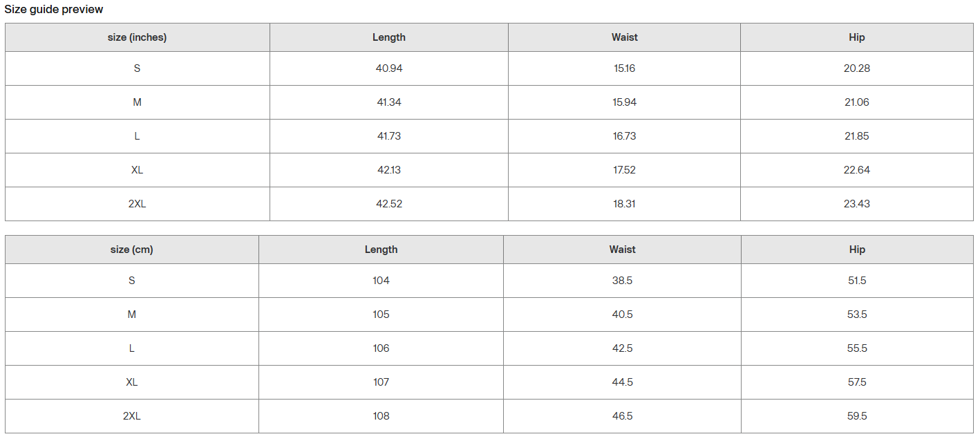Click the Length header in cm table
The image size is (980, 441).
coord(381,250)
